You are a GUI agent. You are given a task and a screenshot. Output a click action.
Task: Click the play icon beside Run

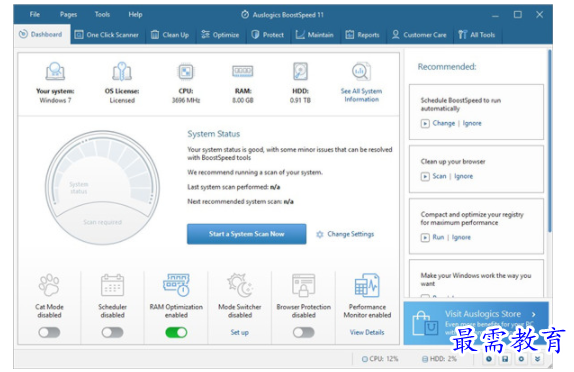tap(425, 238)
